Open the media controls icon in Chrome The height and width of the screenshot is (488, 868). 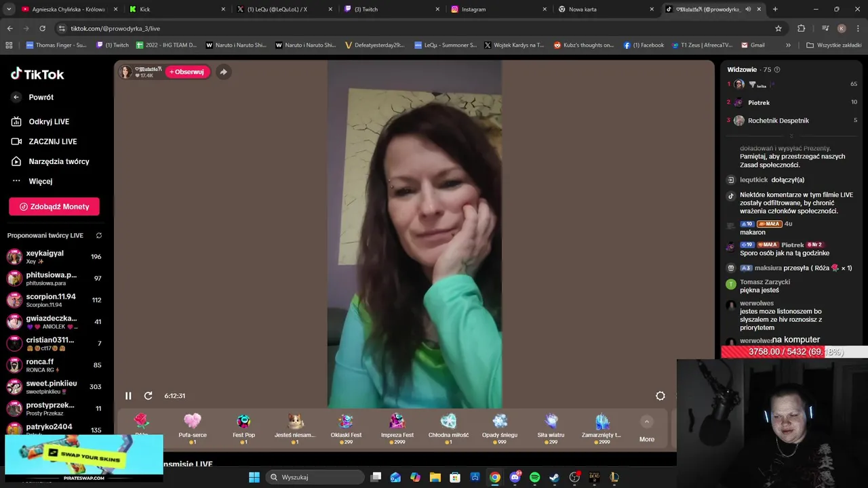(825, 28)
